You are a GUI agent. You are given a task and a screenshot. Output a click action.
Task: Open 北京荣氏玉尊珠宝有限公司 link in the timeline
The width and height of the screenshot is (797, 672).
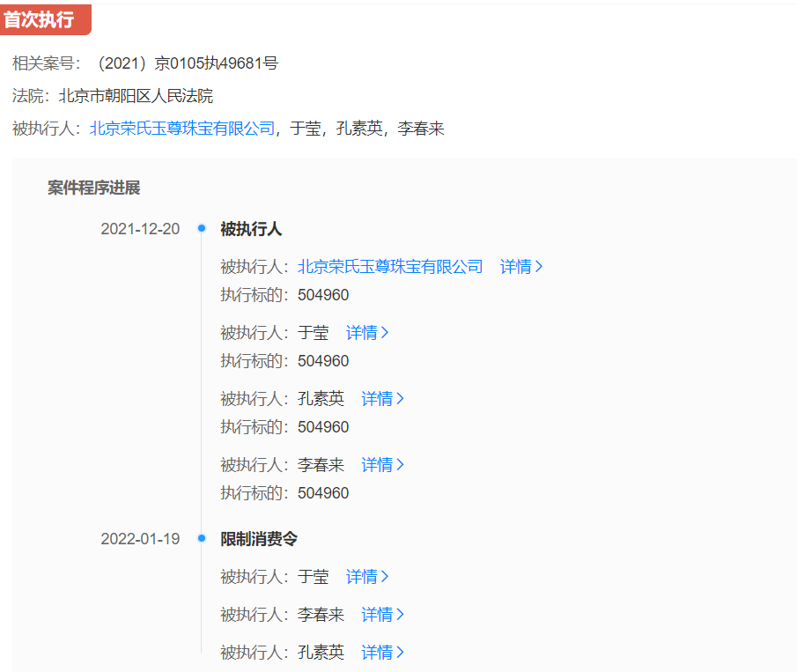point(390,266)
